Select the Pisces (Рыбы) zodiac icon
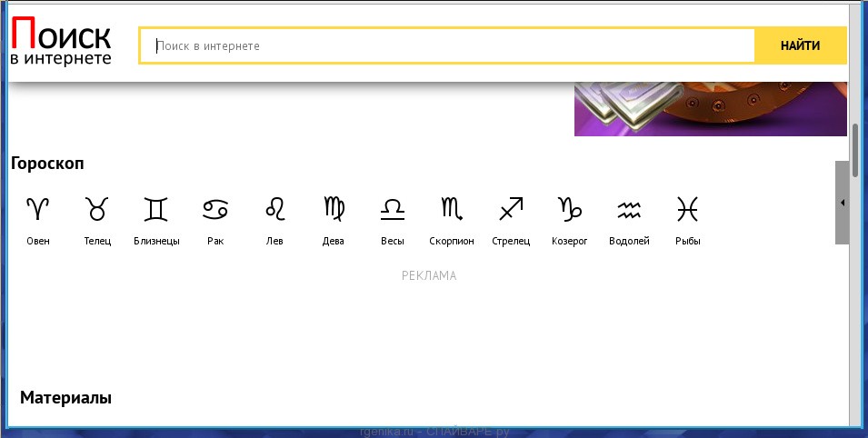This screenshot has height=438, width=868. coord(688,210)
